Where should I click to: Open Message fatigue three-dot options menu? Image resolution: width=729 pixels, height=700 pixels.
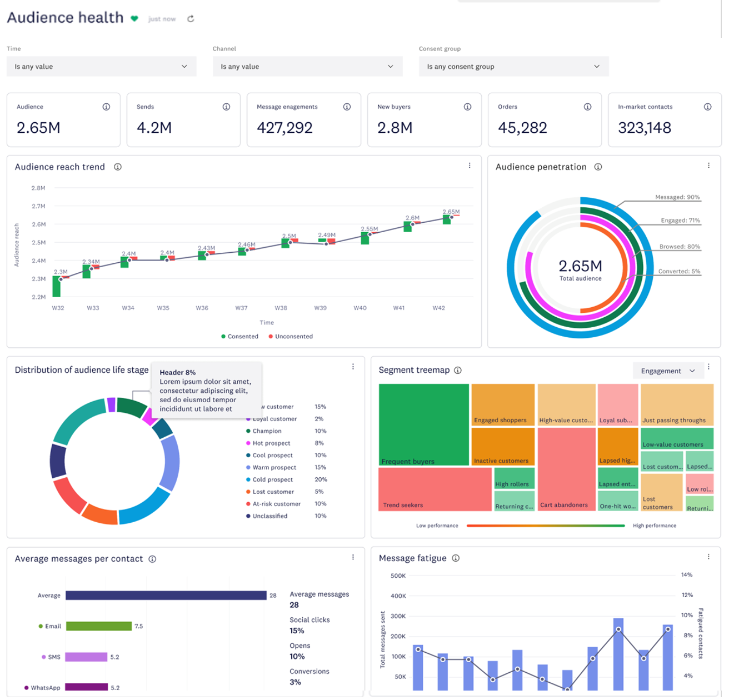click(x=708, y=557)
